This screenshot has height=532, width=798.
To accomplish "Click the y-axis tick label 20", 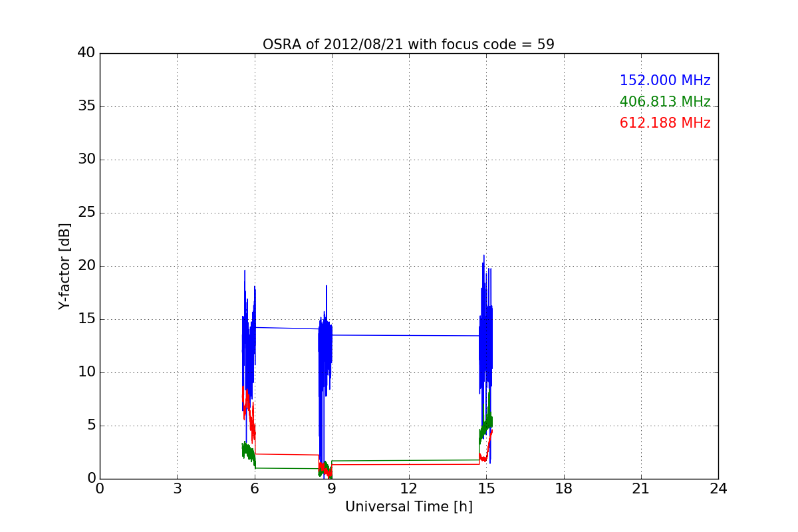I will pyautogui.click(x=86, y=266).
